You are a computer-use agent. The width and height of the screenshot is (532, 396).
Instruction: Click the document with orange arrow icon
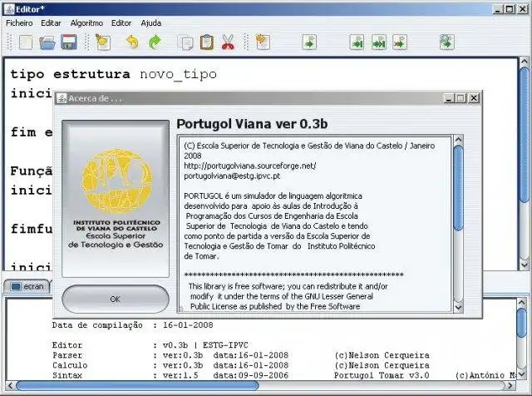(x=263, y=42)
